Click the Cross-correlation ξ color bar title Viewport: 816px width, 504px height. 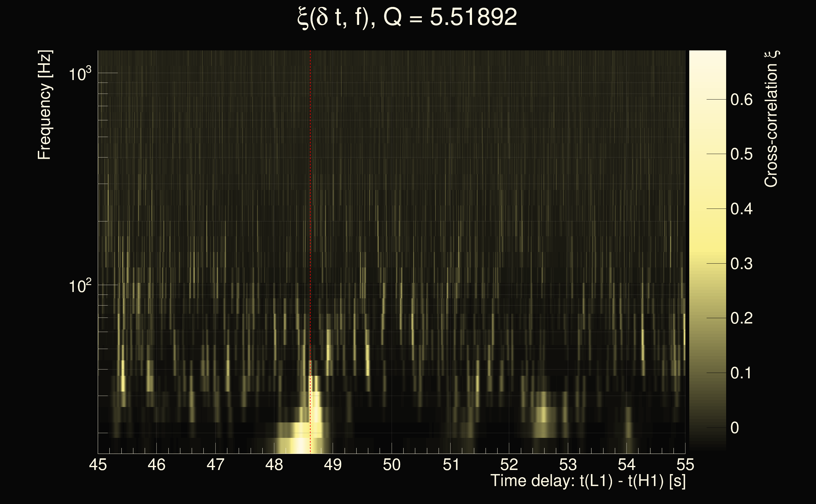click(771, 119)
